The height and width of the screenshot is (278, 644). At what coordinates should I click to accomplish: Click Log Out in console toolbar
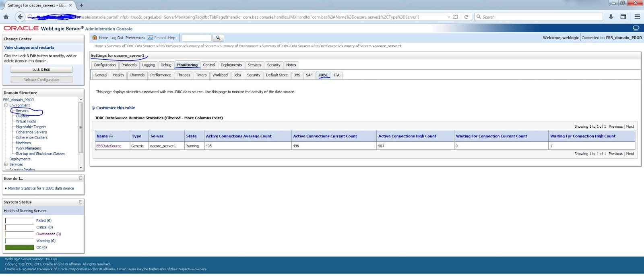tap(117, 37)
